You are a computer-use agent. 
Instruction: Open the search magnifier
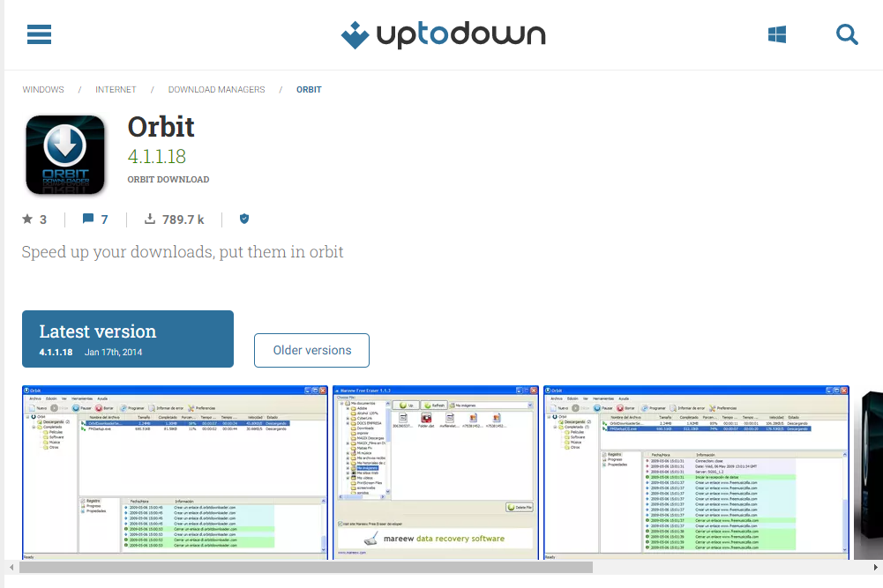[x=847, y=34]
